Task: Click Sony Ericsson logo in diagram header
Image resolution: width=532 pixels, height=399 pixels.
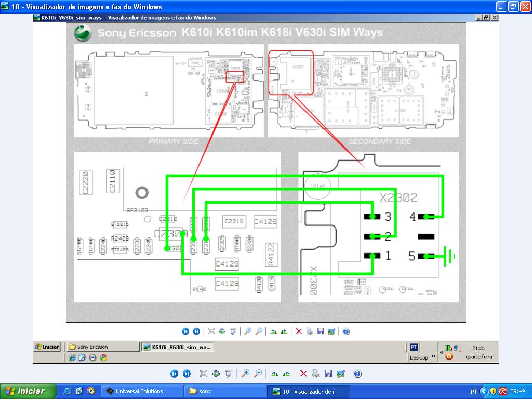Action: point(83,33)
